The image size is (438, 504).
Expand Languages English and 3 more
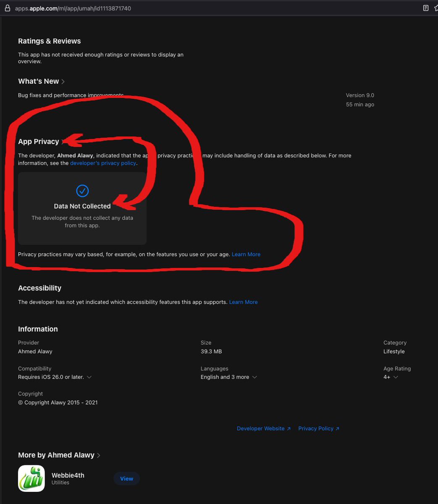tap(229, 377)
